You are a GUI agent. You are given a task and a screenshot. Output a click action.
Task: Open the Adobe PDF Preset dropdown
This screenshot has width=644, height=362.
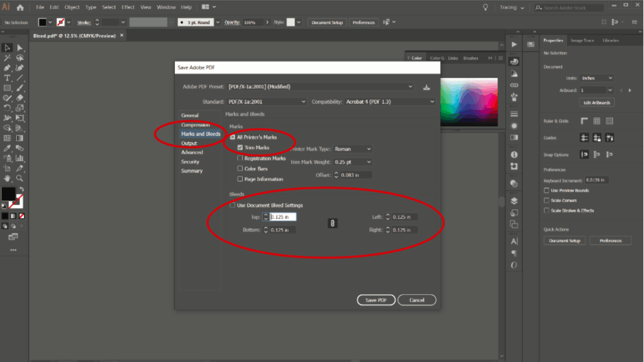tap(410, 86)
